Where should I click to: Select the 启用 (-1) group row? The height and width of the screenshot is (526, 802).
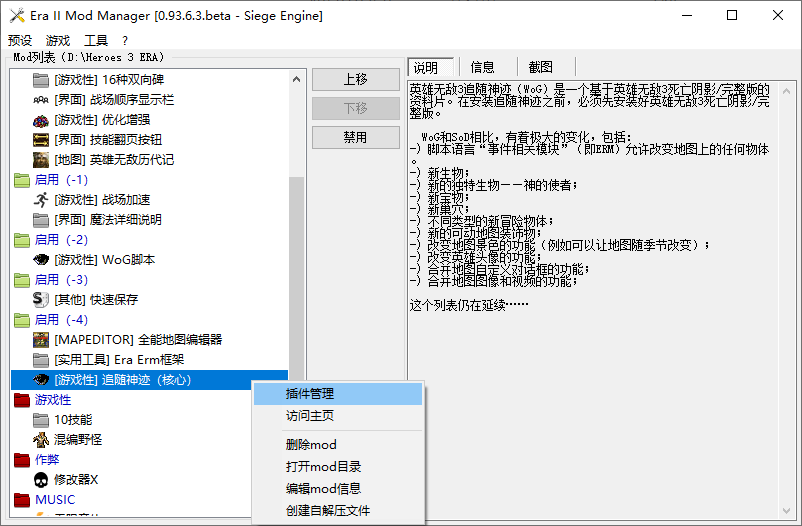pos(61,180)
